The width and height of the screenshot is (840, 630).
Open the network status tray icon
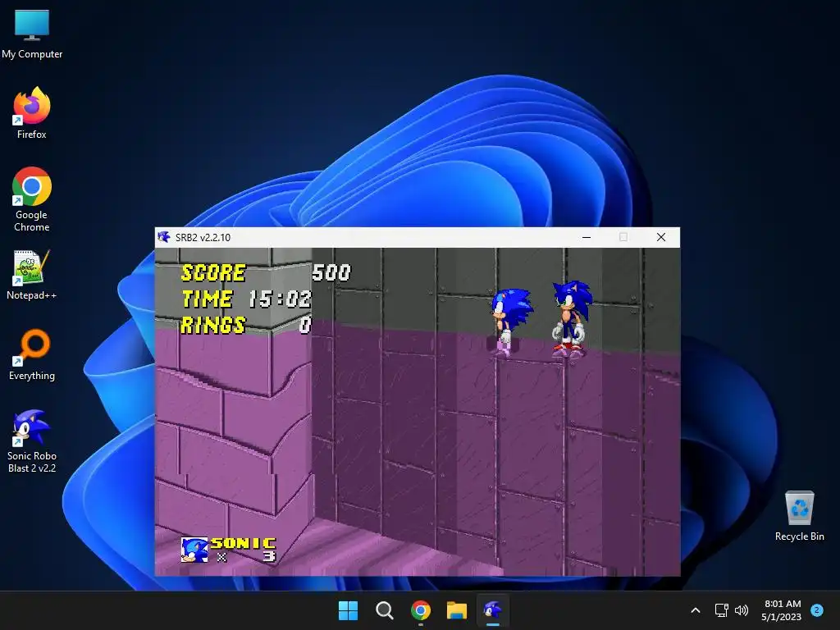pos(722,610)
